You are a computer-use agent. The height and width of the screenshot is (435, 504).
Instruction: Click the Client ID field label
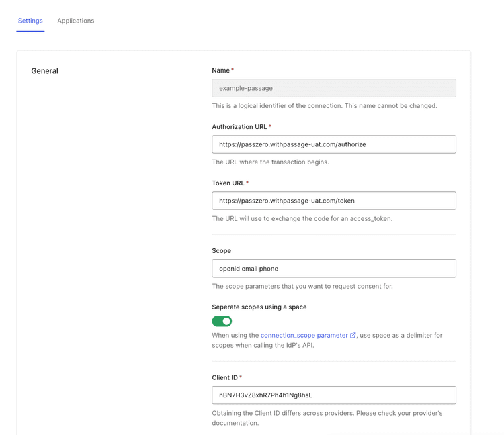click(x=225, y=378)
